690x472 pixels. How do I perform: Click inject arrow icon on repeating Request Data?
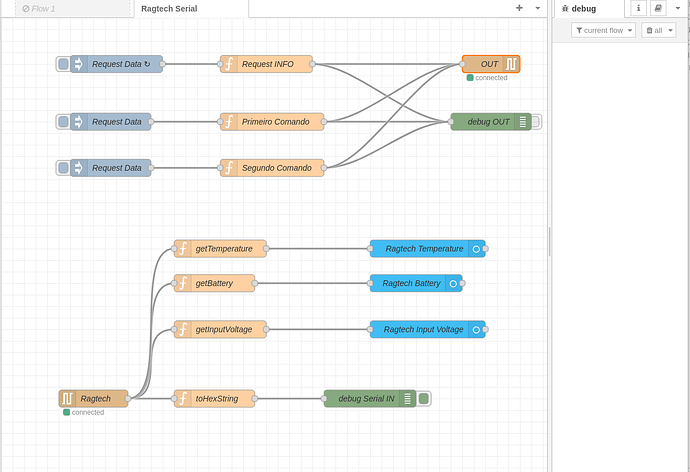(79, 64)
